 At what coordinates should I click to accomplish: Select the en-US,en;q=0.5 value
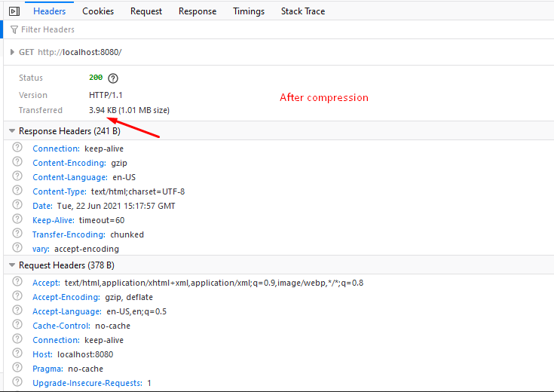pyautogui.click(x=136, y=311)
